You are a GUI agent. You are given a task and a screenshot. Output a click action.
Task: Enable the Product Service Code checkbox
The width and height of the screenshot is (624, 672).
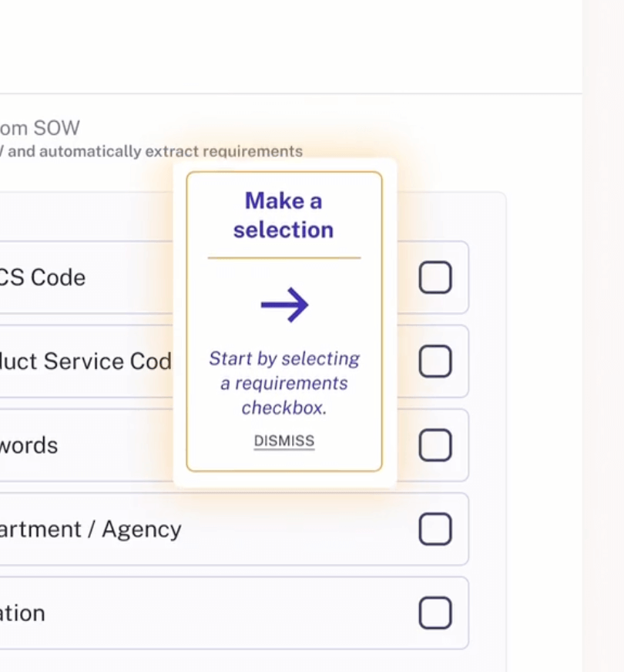pos(435,361)
